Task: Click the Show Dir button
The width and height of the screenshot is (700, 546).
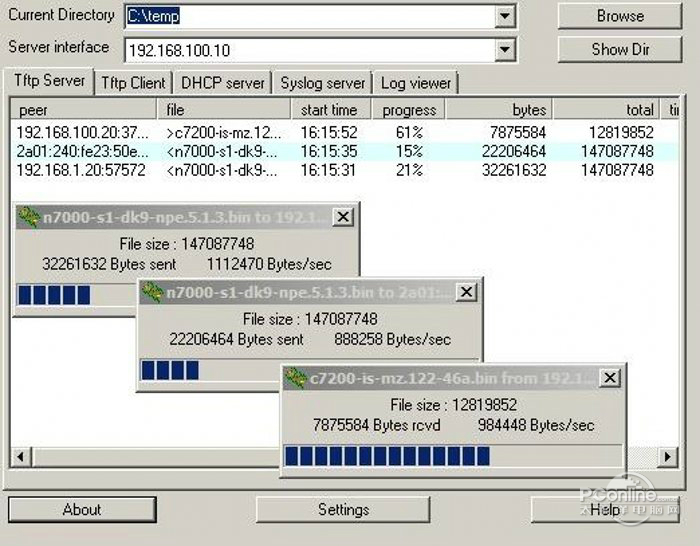Action: (x=620, y=49)
